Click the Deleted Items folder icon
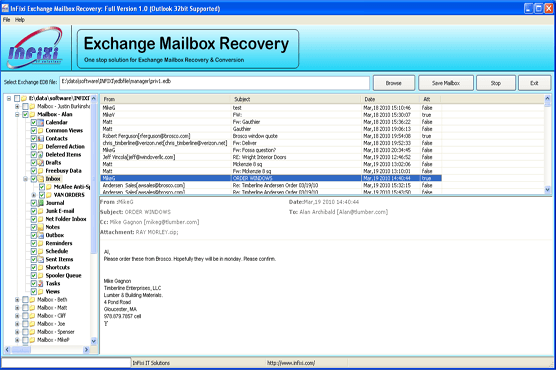The width and height of the screenshot is (556, 370). point(41,155)
